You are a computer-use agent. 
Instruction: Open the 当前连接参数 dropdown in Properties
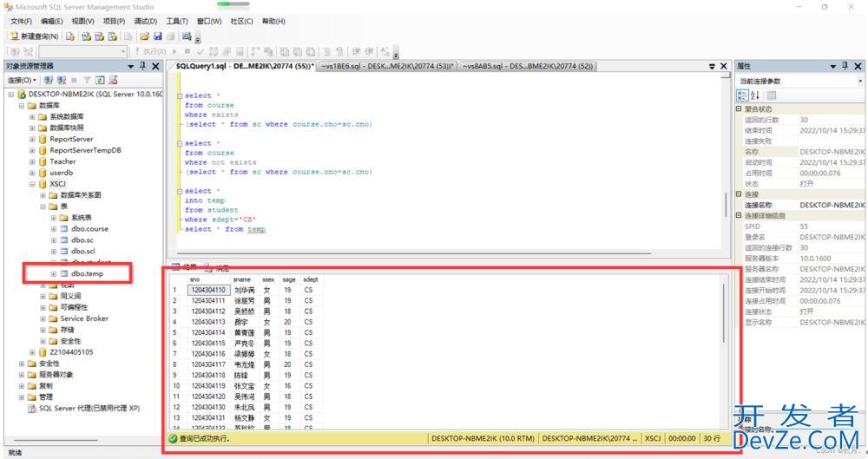tap(860, 82)
